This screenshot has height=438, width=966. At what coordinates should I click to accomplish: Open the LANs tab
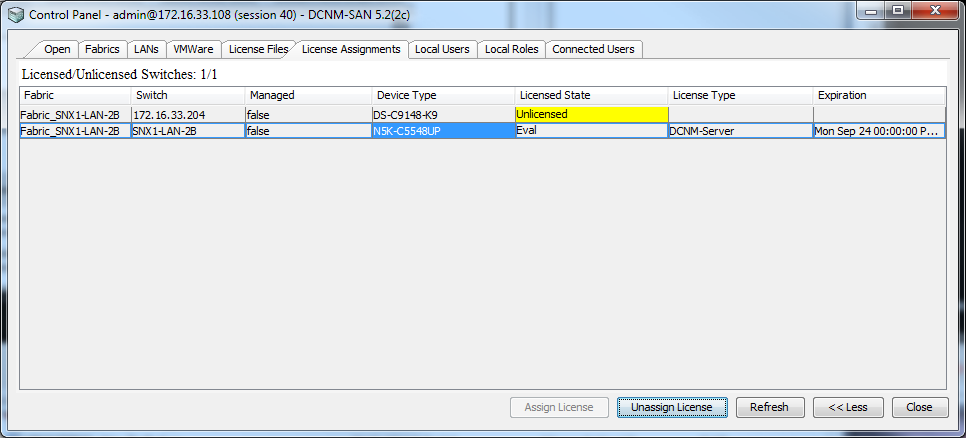click(146, 49)
